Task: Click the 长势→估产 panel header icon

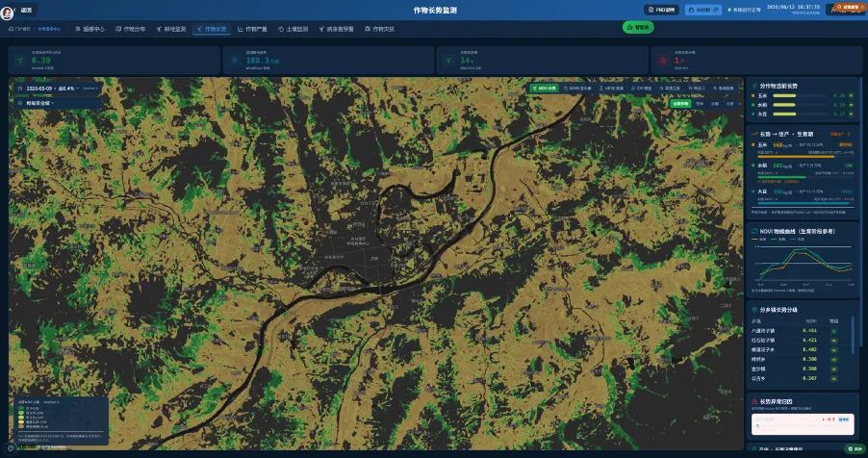Action: (x=753, y=134)
